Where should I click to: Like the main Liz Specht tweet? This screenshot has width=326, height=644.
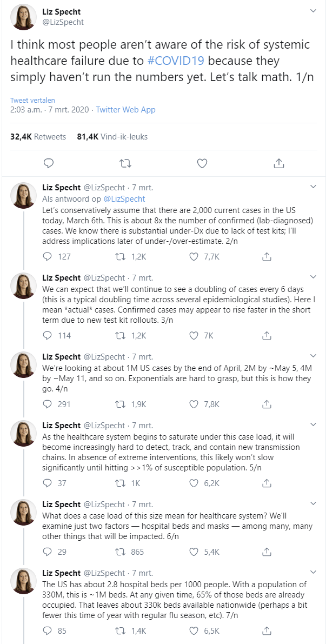[202, 163]
